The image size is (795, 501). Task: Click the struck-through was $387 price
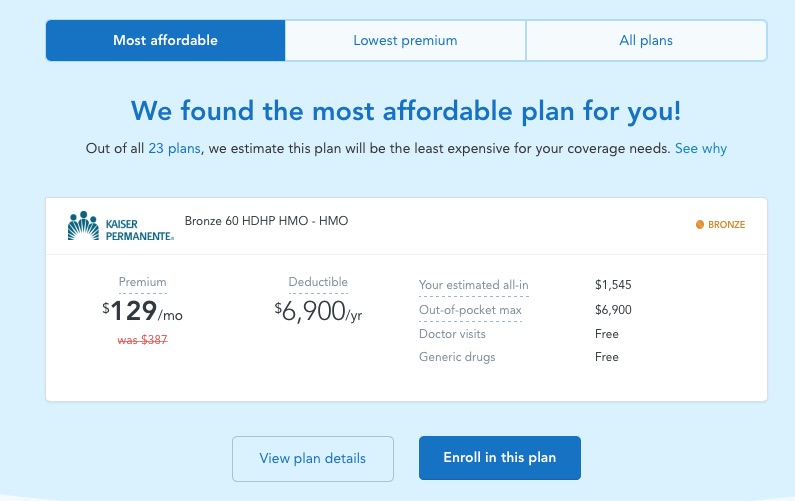(x=142, y=340)
